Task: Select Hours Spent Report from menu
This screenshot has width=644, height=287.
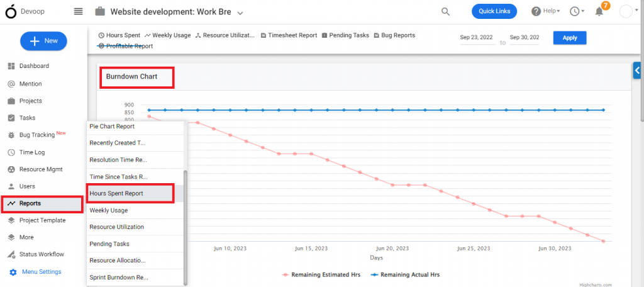Action: pyautogui.click(x=130, y=193)
